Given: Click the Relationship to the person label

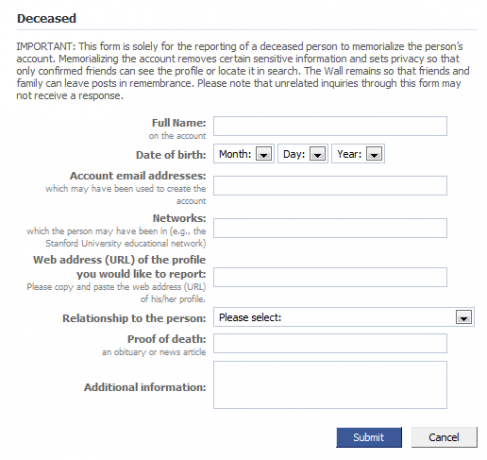Looking at the screenshot, I should [134, 318].
